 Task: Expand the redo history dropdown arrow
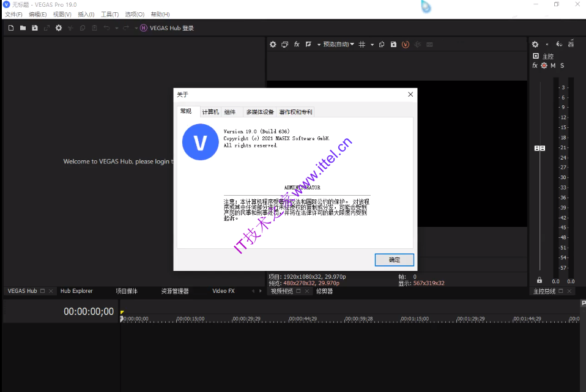pos(136,28)
